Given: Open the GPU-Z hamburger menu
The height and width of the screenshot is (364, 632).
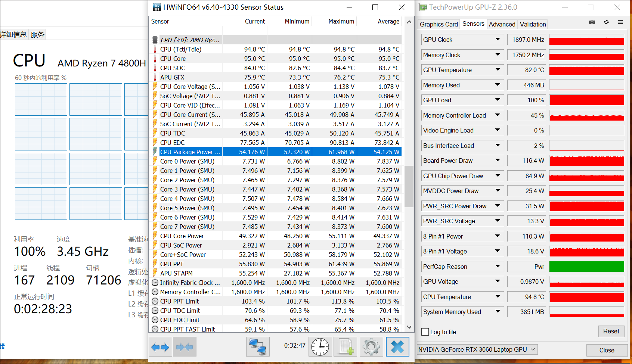Looking at the screenshot, I should 620,22.
